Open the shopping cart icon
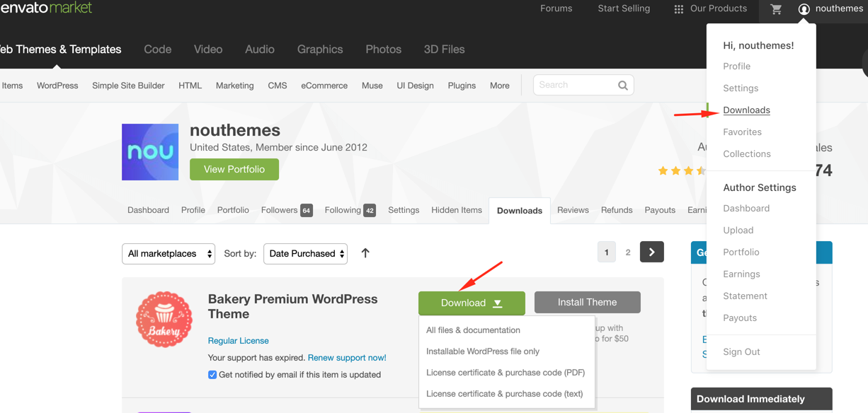 click(x=776, y=9)
